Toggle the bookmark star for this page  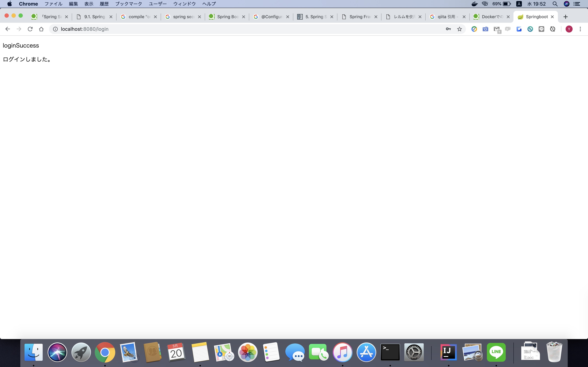[x=460, y=29]
